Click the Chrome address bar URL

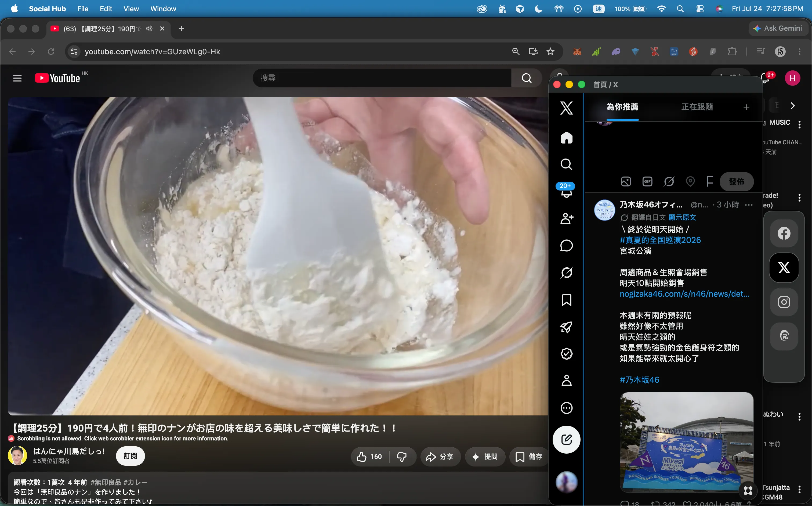pos(153,52)
